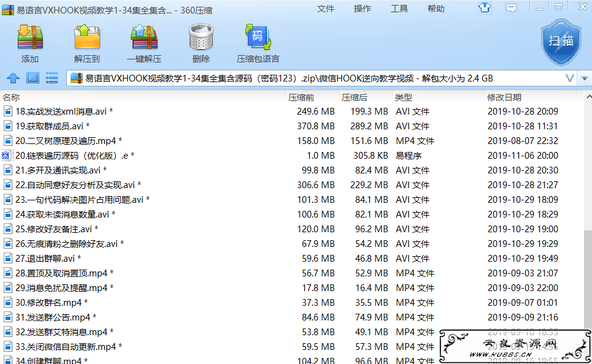Click the scrollbar up arrow

point(588,97)
